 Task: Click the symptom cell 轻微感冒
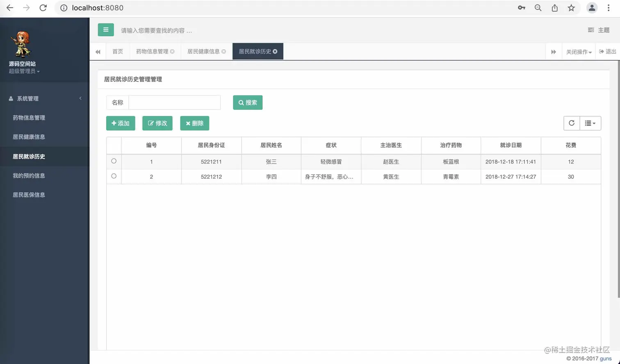331,162
